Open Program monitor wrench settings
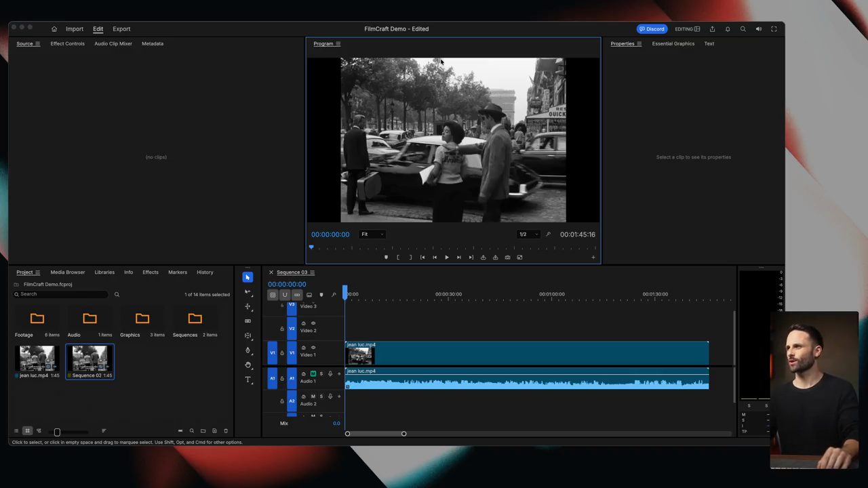Screen dimensions: 868x488 point(548,235)
